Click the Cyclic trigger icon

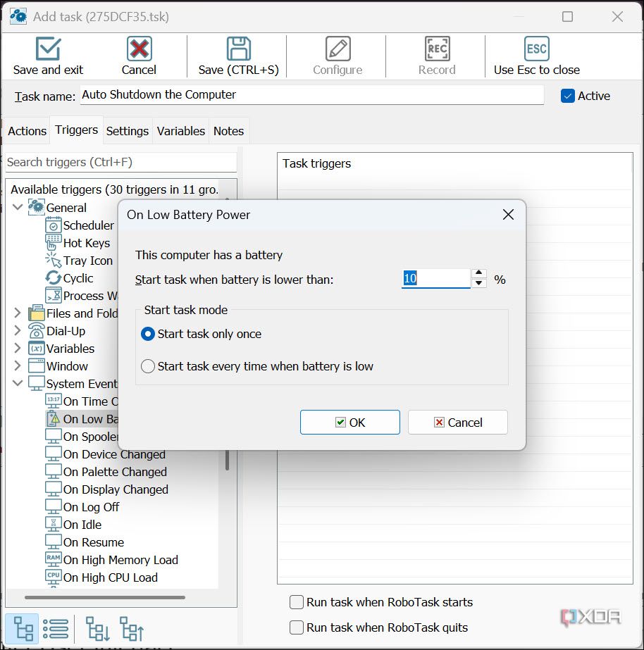[54, 278]
